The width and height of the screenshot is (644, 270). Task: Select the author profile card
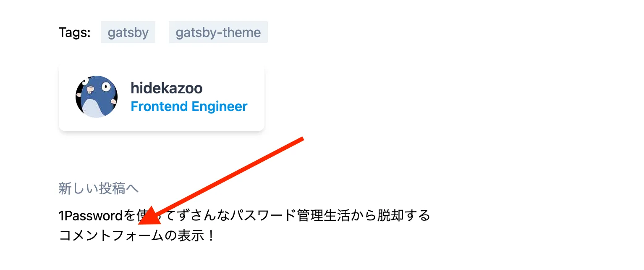pos(162,97)
